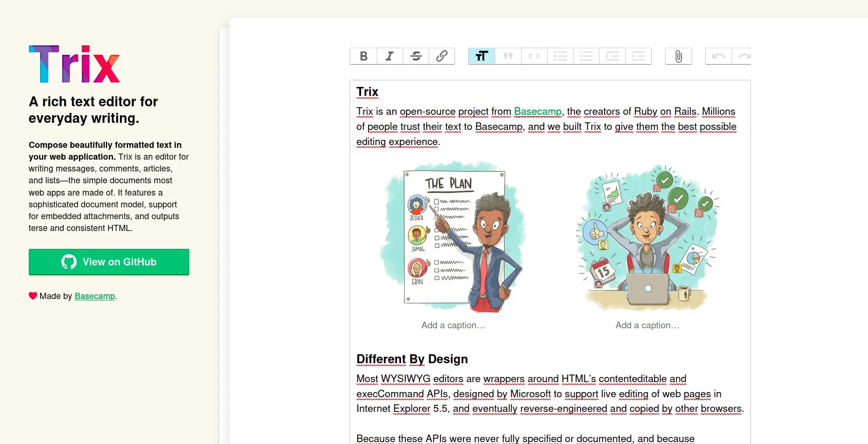The width and height of the screenshot is (868, 444).
Task: Apply strikethrough formatting
Action: click(416, 56)
